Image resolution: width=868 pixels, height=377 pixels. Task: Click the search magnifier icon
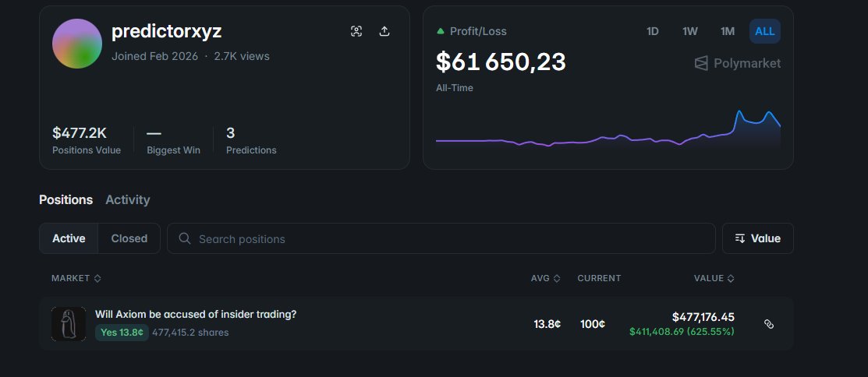click(x=186, y=239)
